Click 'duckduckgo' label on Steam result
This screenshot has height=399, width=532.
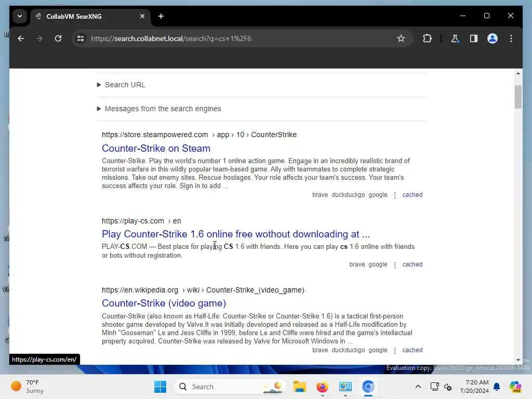(x=348, y=195)
